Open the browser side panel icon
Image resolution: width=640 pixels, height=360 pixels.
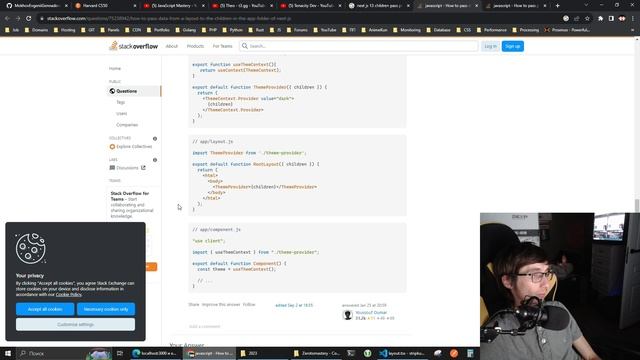point(611,18)
